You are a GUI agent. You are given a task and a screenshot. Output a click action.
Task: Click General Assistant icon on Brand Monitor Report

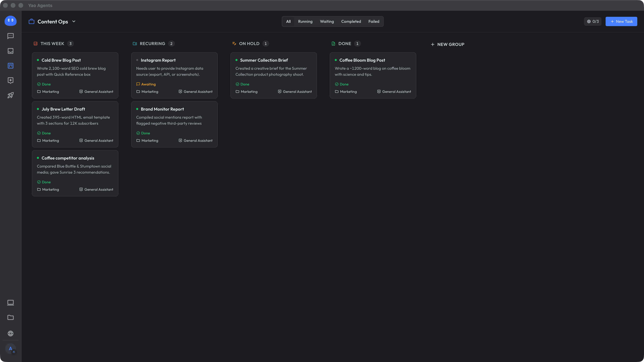tap(180, 140)
